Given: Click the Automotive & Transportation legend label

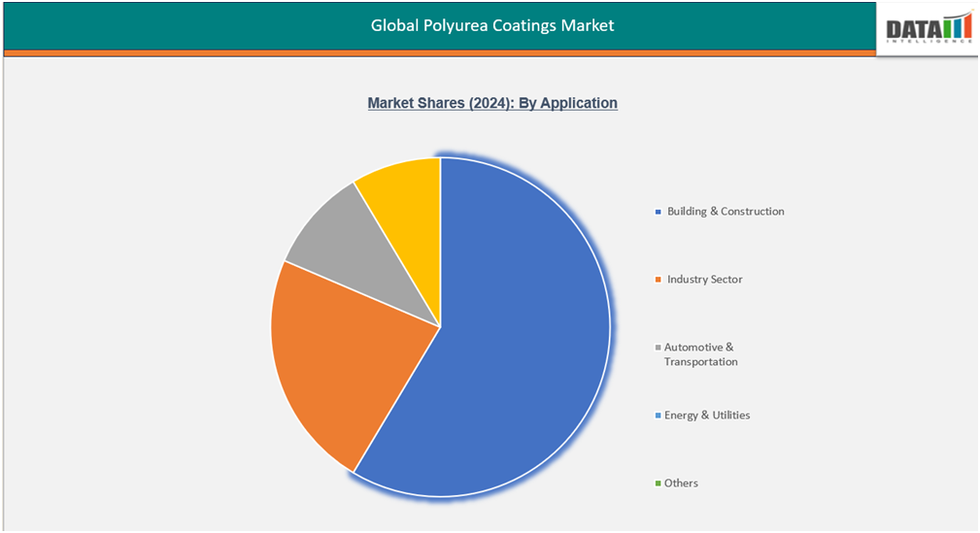Looking at the screenshot, I should coord(700,354).
